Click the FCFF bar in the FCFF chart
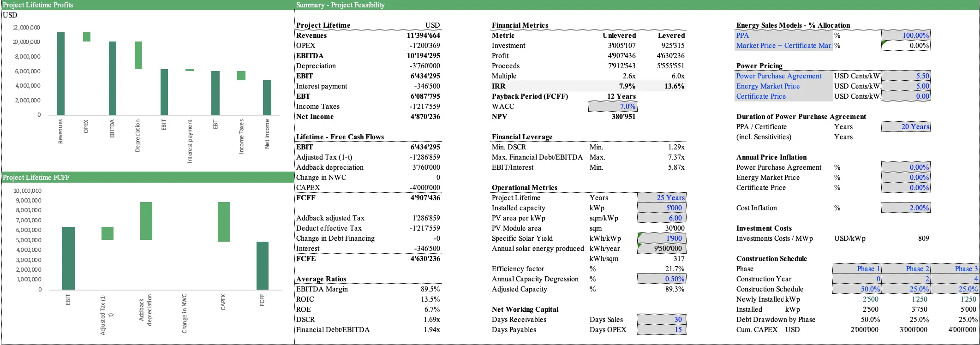Screen dimensions: 980x345 tap(263, 266)
